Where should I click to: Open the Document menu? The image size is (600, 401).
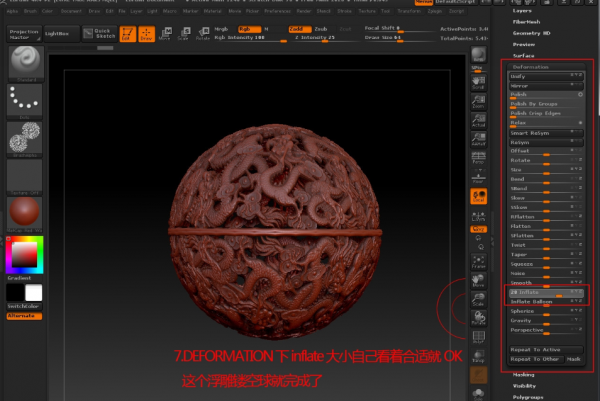click(71, 11)
